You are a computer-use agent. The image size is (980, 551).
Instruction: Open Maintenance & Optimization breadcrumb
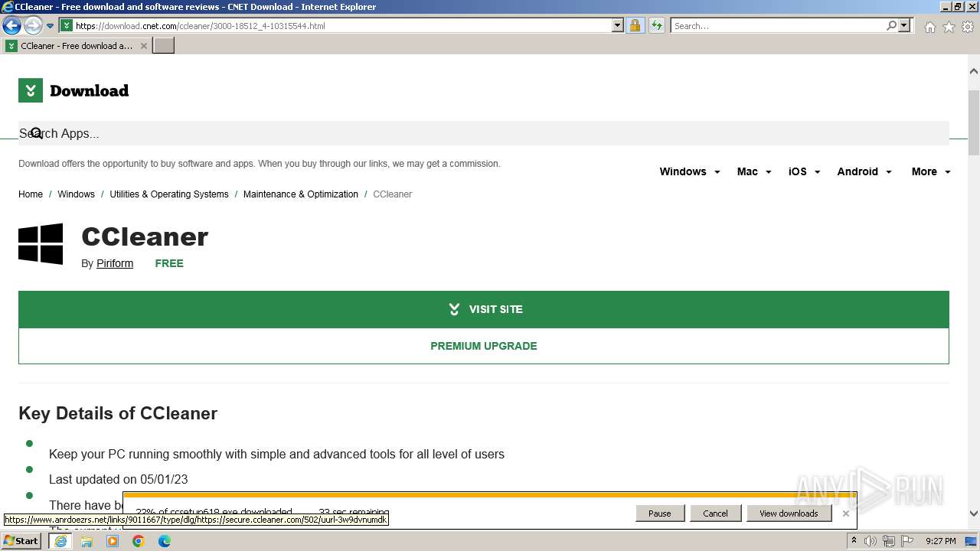(301, 194)
